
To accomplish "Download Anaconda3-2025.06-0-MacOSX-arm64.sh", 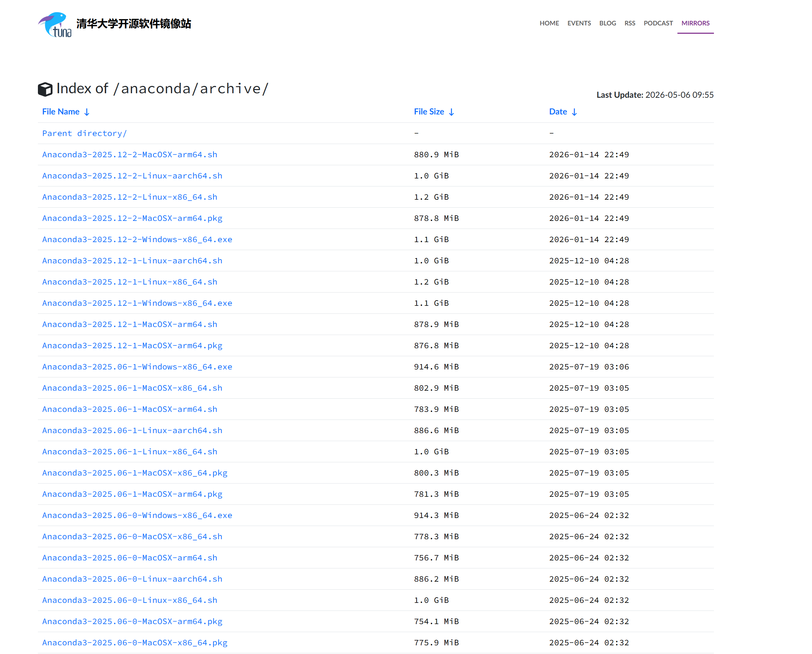I will click(x=130, y=558).
